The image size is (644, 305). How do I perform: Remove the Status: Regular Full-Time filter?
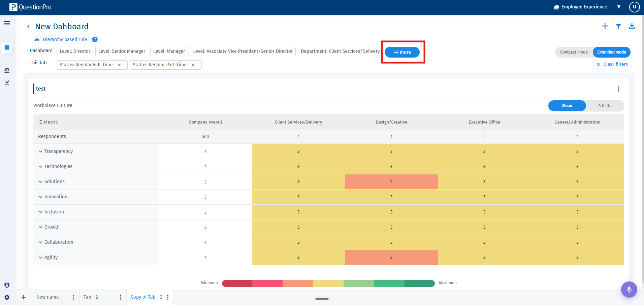119,65
